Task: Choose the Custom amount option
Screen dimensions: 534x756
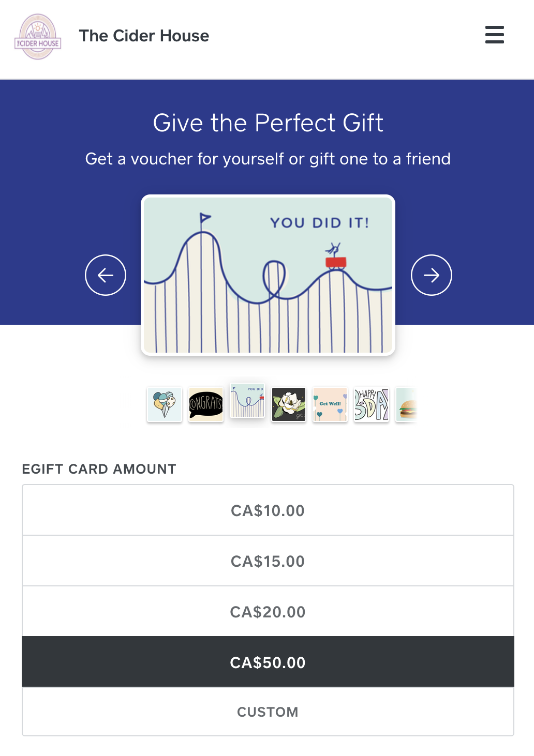Action: [x=268, y=712]
